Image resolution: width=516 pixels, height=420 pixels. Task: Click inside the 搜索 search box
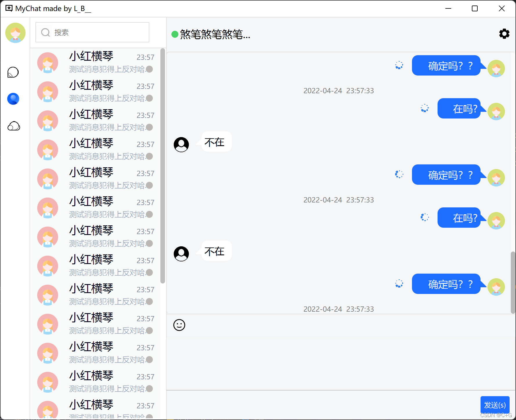[x=96, y=32]
